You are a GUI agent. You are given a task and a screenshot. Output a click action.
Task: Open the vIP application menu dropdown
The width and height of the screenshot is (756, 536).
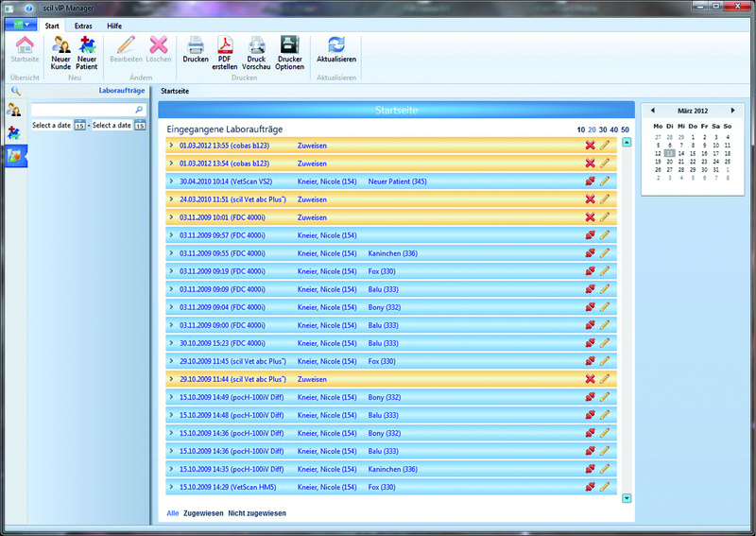(19, 25)
